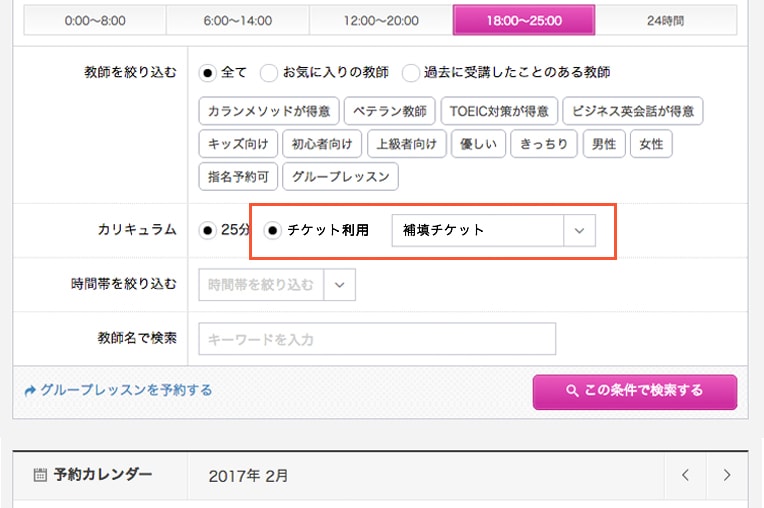Switch to the 0:00〜8:00 time tab
Image resolution: width=764 pixels, height=508 pixels.
[95, 20]
